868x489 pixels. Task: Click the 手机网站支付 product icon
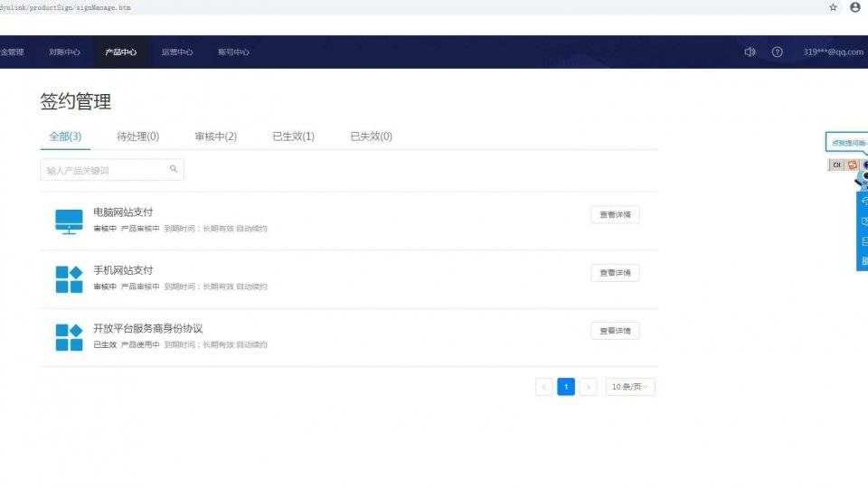(69, 278)
